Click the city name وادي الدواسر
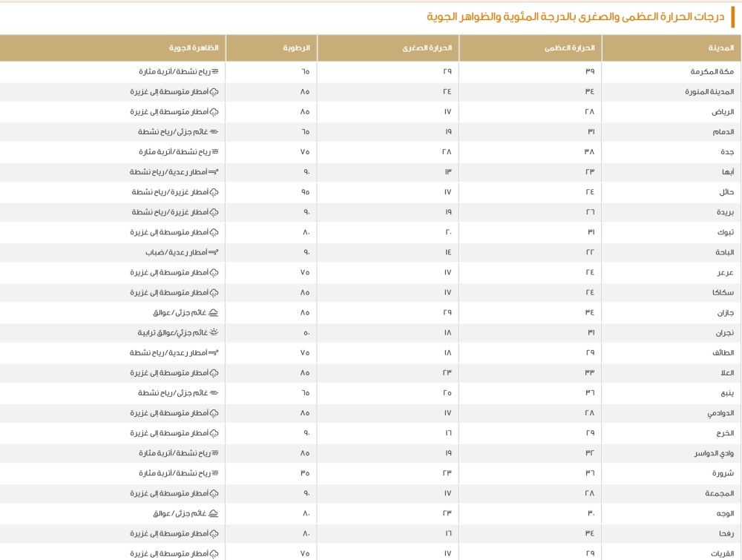This screenshot has height=560, width=742. pyautogui.click(x=717, y=453)
